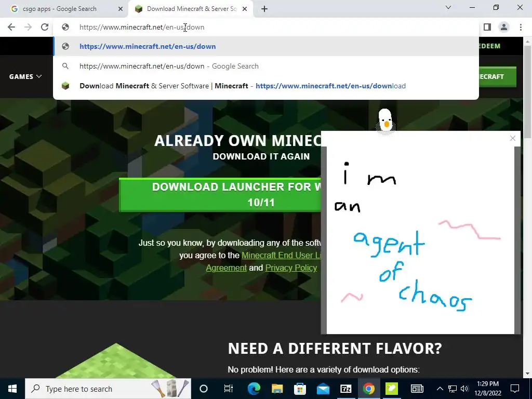Open the Windows Start menu
Image resolution: width=532 pixels, height=399 pixels.
12,389
